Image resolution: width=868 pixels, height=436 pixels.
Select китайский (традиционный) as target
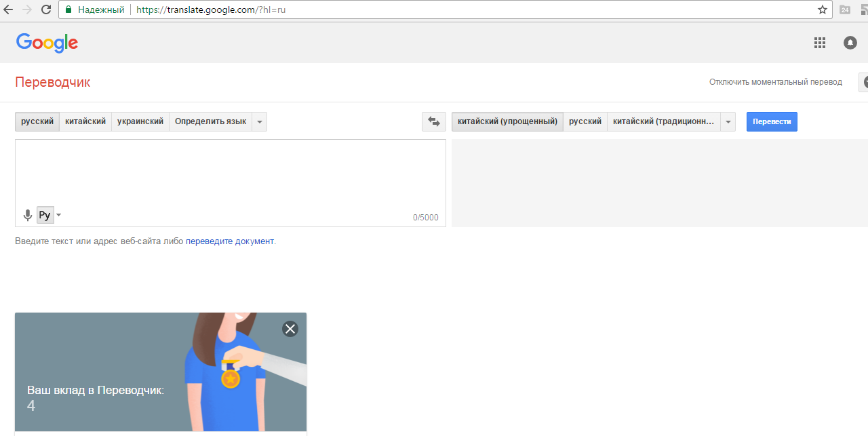(664, 121)
